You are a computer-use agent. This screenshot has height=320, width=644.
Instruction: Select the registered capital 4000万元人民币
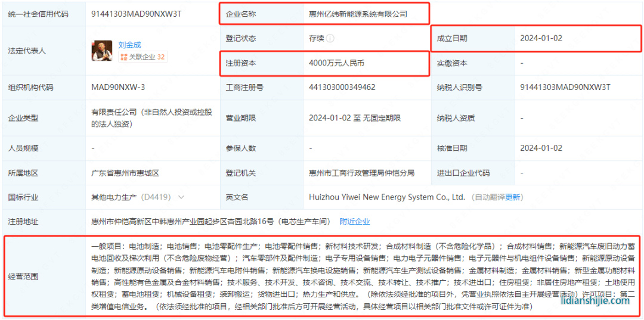[x=337, y=63]
